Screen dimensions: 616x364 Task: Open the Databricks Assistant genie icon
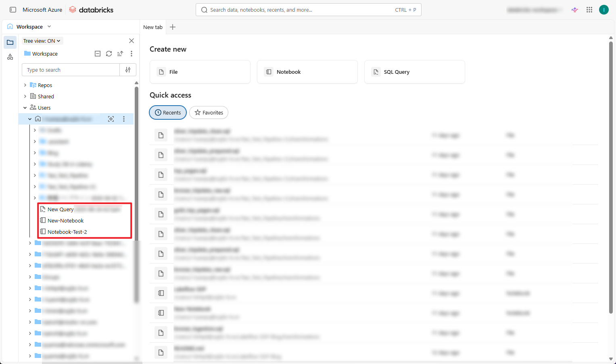[x=575, y=10]
